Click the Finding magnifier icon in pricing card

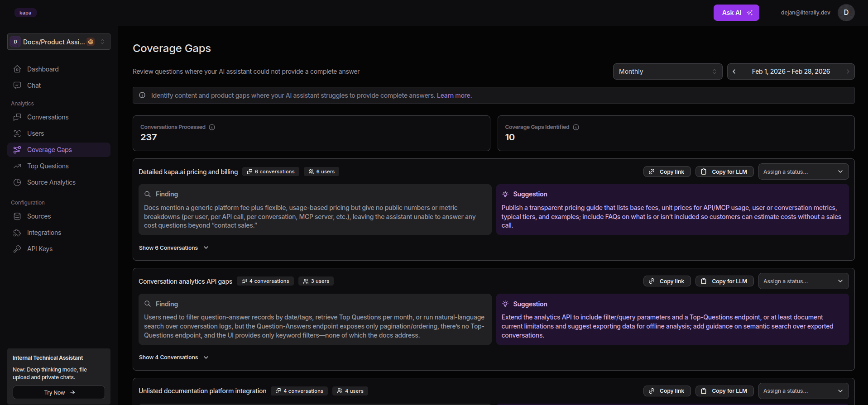(x=148, y=194)
